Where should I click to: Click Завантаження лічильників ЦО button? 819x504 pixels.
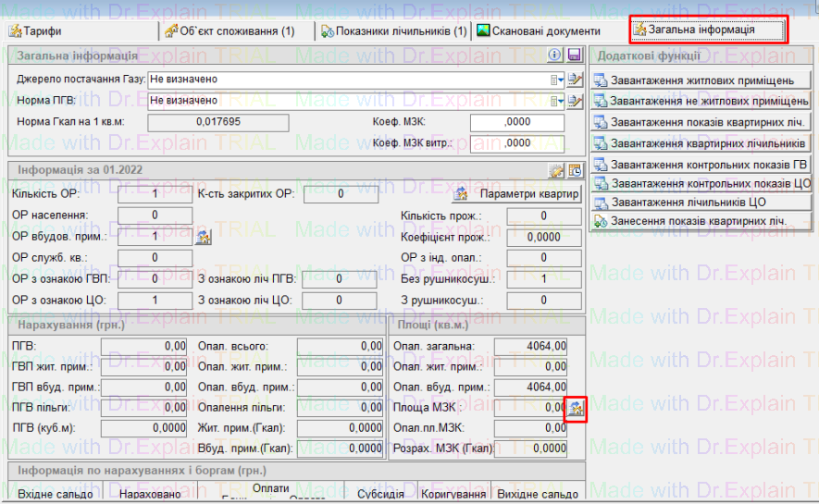[x=701, y=203]
